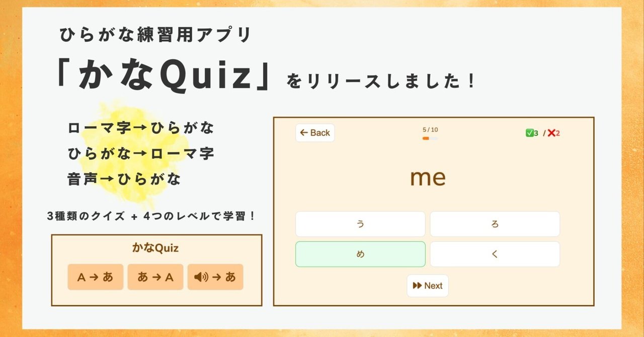The width and height of the screenshot is (644, 337).
Task: Select the answer option く
Action: (x=495, y=254)
